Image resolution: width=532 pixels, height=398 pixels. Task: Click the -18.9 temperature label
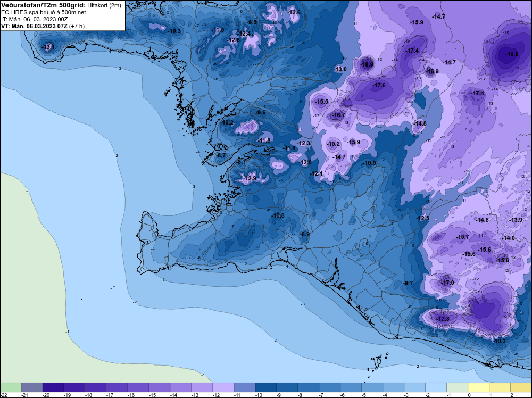point(366,64)
